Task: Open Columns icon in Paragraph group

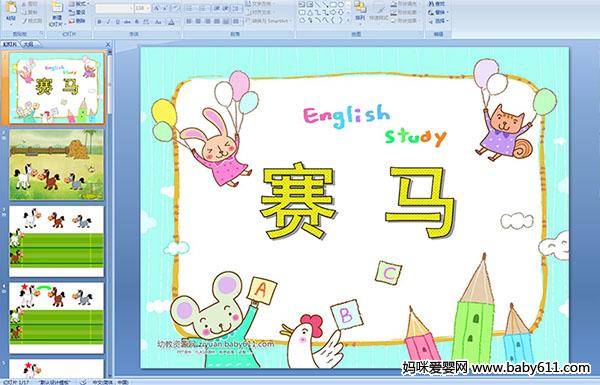Action: pyautogui.click(x=236, y=21)
